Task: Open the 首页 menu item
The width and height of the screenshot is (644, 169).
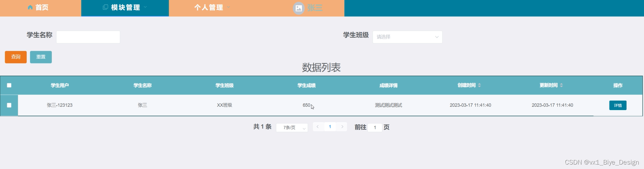Action: [x=41, y=8]
